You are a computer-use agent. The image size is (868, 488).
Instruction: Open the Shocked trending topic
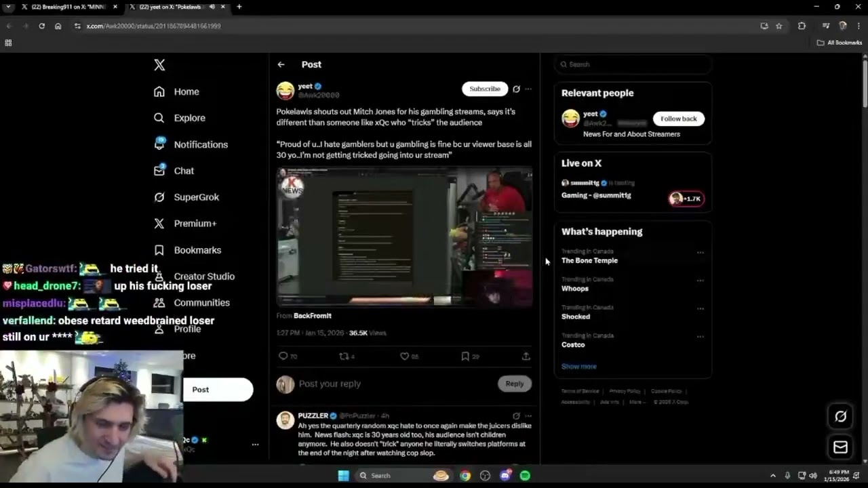(576, 317)
